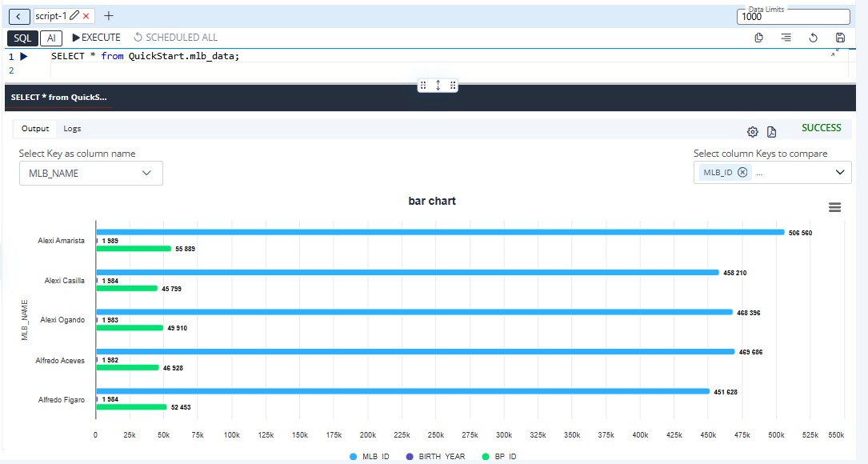The height and width of the screenshot is (464, 868).
Task: Click the back arrow beside script-1
Action: pyautogui.click(x=18, y=16)
